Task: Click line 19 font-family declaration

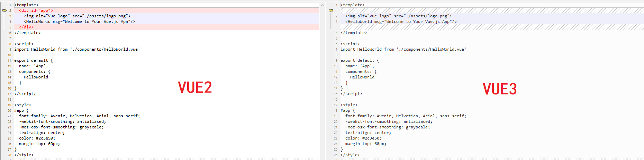Action: [x=406, y=116]
